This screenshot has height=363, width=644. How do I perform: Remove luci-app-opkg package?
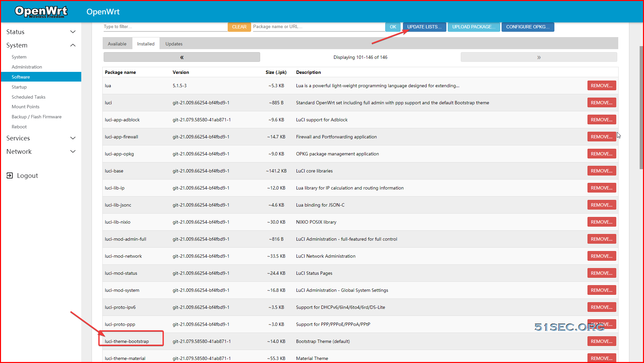point(602,154)
